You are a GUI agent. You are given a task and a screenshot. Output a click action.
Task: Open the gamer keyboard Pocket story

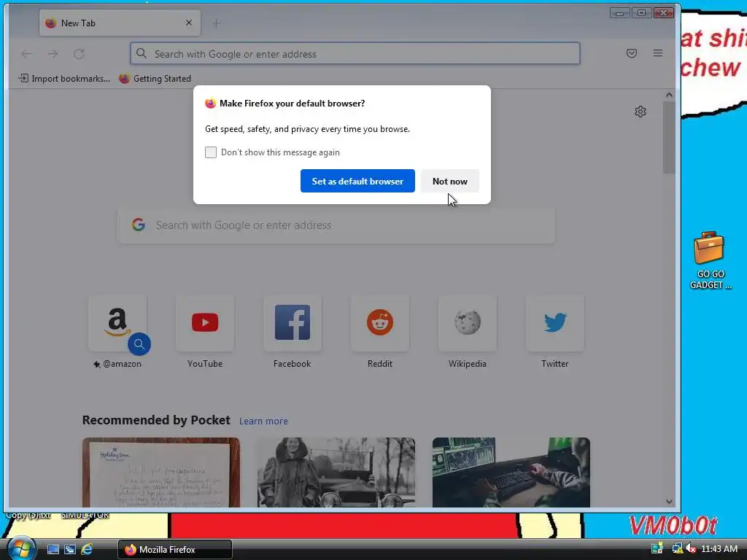tap(511, 472)
